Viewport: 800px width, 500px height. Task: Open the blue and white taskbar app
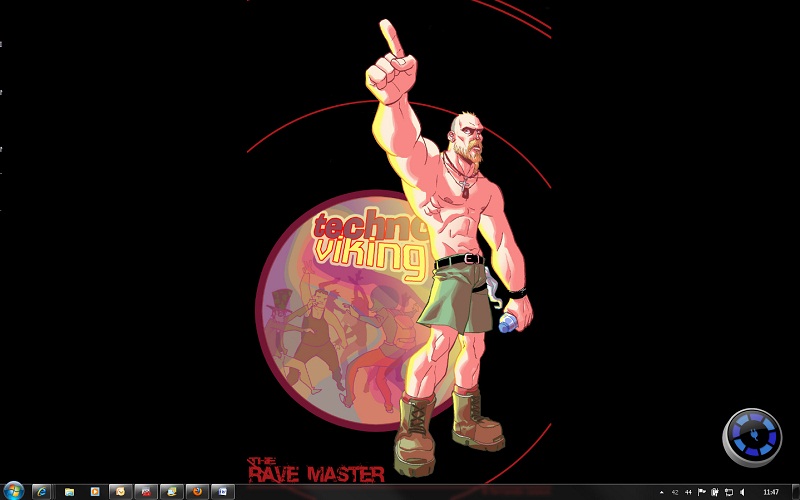click(222, 492)
